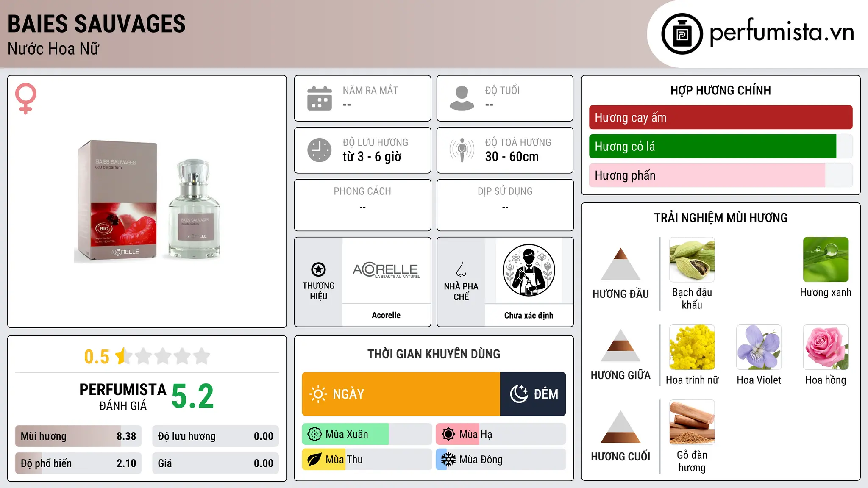This screenshot has width=868, height=488.
Task: Click the dark Đêm nighttime segment
Action: pyautogui.click(x=533, y=394)
